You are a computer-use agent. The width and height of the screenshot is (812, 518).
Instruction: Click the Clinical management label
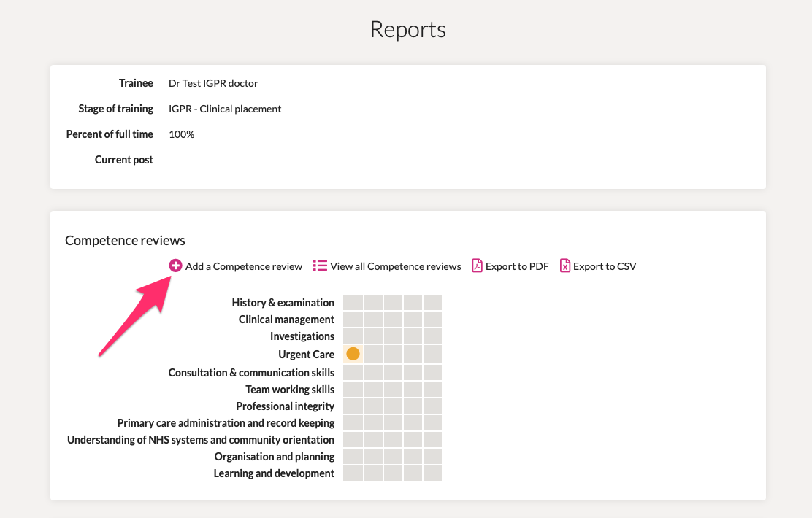tap(286, 320)
